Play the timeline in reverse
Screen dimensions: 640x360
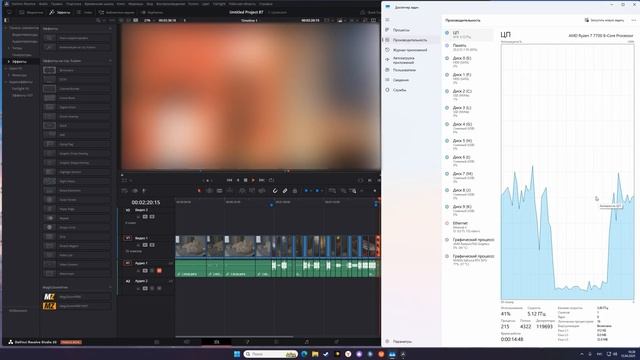coord(238,180)
